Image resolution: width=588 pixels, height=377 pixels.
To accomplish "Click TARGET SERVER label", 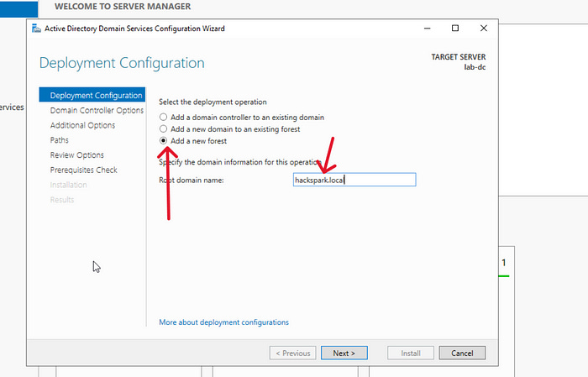I will [x=459, y=57].
